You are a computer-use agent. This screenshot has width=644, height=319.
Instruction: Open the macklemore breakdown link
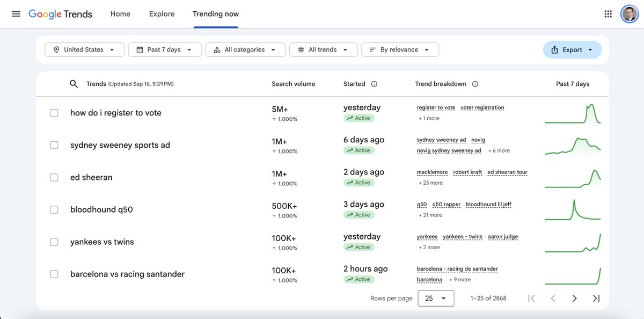[x=433, y=172]
